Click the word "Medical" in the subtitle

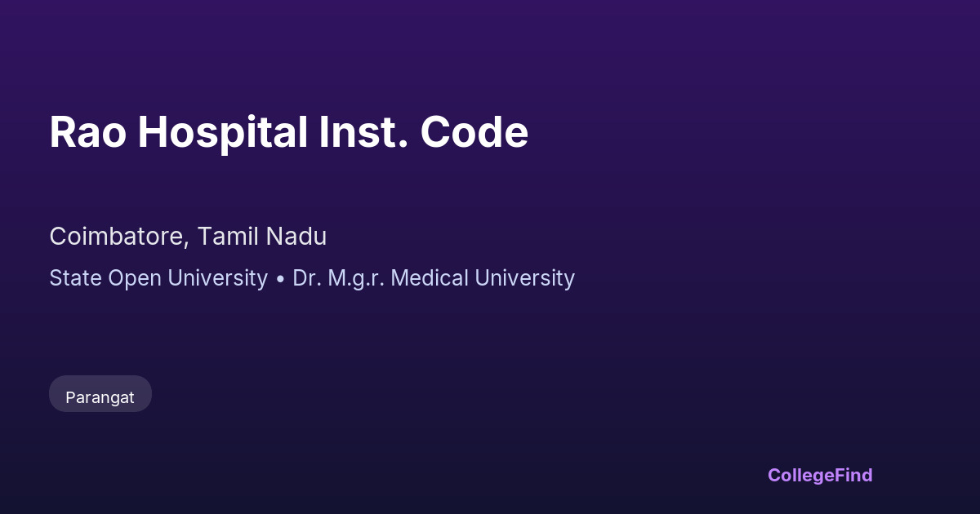(430, 278)
